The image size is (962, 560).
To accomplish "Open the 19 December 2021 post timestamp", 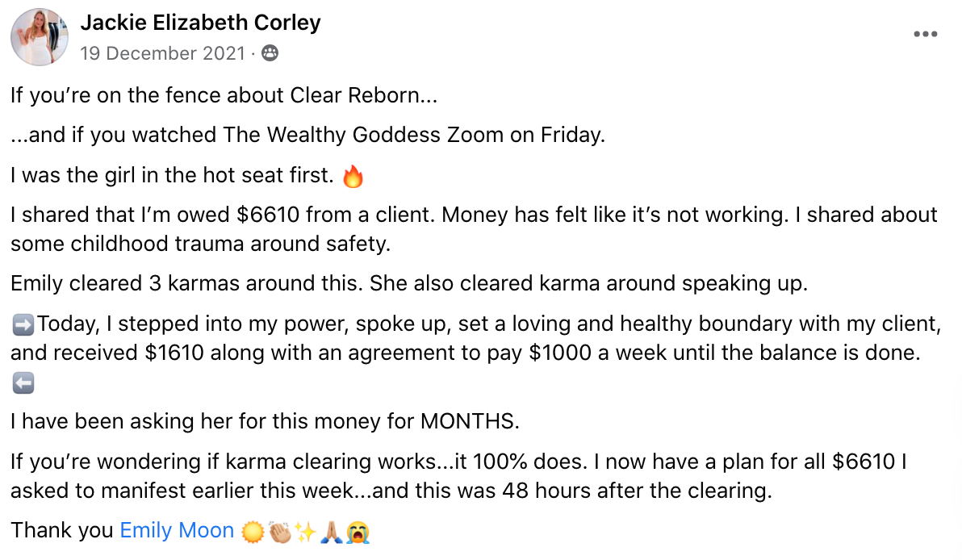I will coord(162,53).
